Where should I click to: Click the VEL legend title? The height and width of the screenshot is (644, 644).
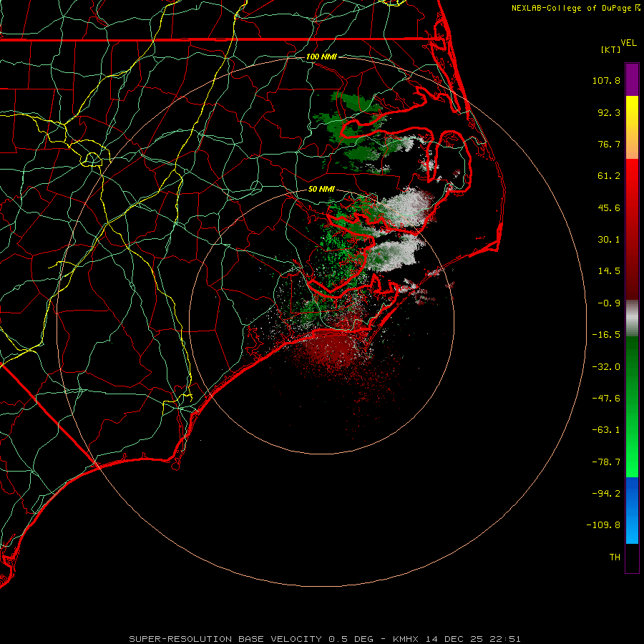(628, 43)
